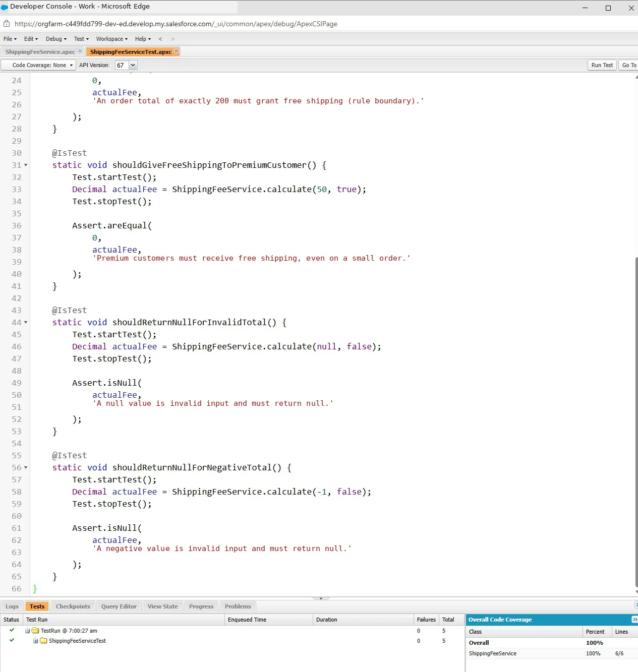Click the Go To button
This screenshot has width=638, height=672.
(628, 65)
